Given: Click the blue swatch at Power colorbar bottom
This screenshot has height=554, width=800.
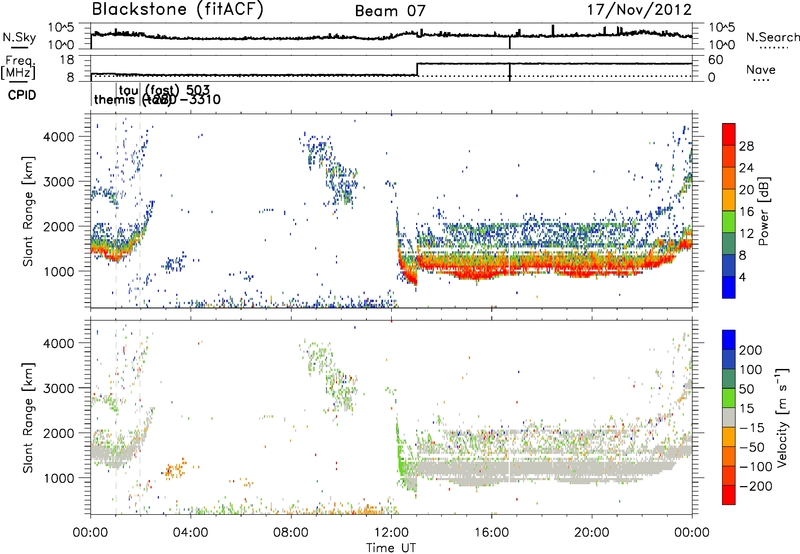Looking at the screenshot, I should 729,287.
